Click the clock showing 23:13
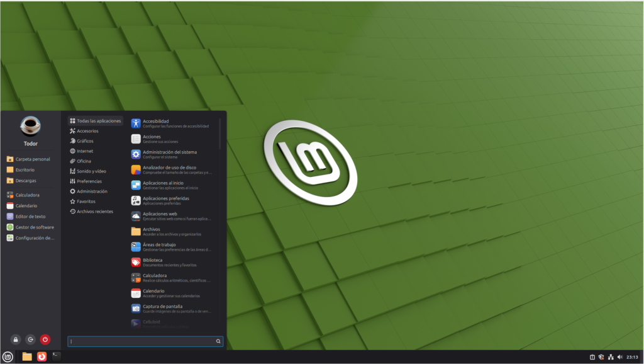This screenshot has width=644, height=364. 631,357
